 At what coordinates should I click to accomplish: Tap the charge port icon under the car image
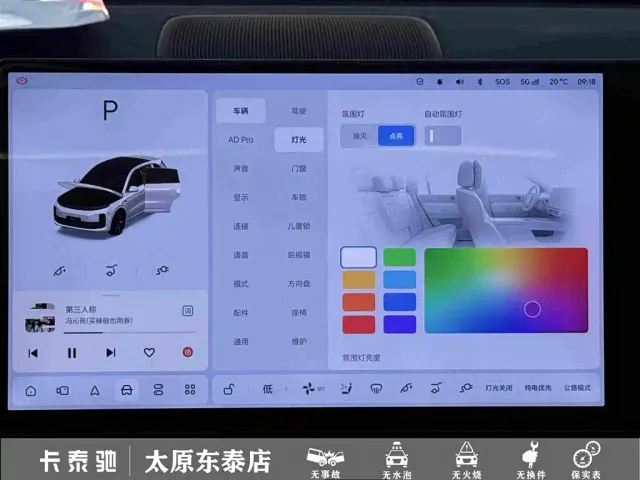pyautogui.click(x=162, y=270)
